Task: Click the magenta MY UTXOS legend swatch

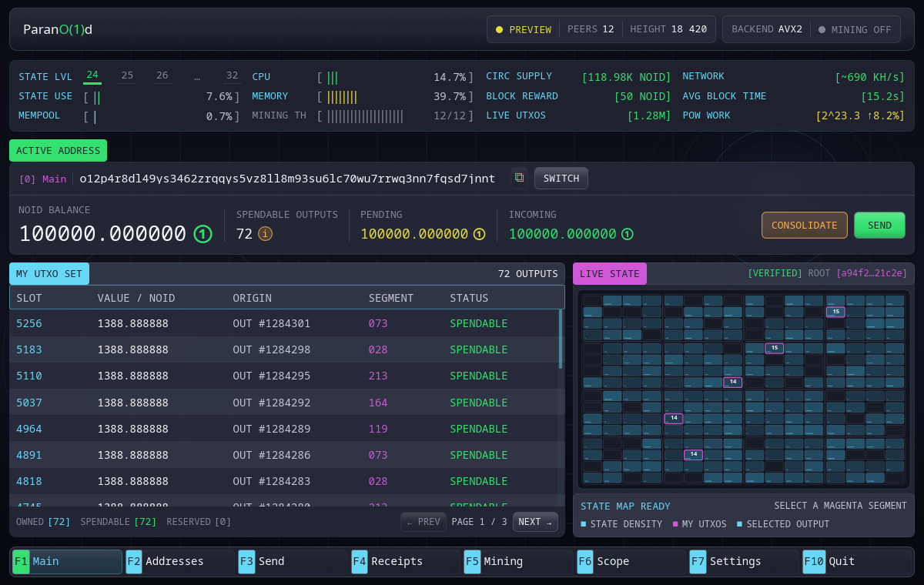Action: (675, 523)
